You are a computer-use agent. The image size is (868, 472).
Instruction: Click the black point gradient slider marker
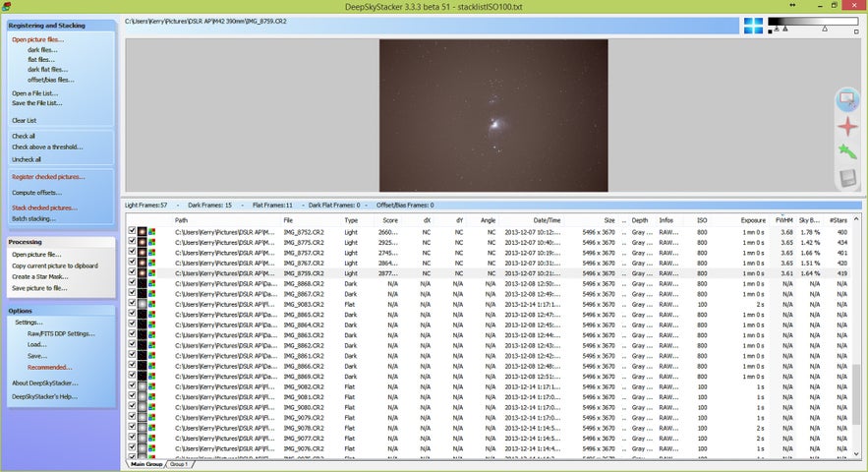coord(777,29)
